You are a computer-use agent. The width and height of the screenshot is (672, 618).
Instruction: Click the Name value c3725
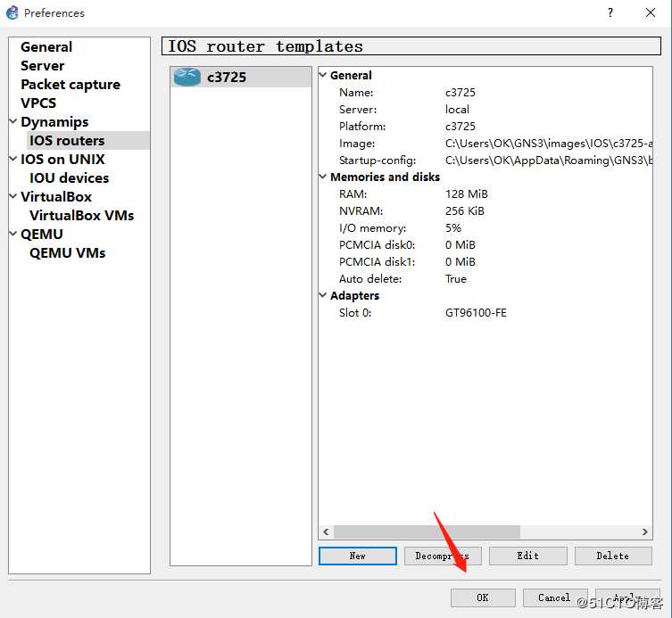[x=460, y=92]
